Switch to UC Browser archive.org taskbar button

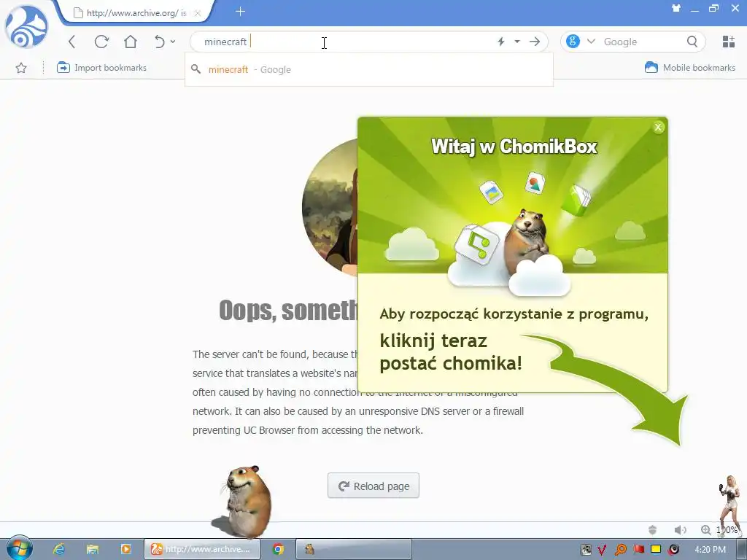(x=202, y=550)
